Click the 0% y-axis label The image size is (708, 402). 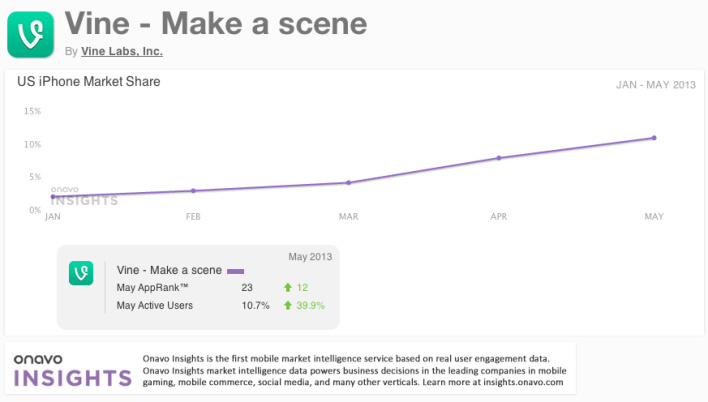[x=35, y=210]
